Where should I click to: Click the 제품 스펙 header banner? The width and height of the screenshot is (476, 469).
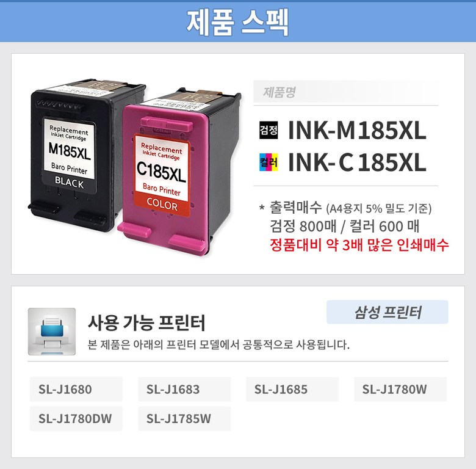[x=238, y=22]
